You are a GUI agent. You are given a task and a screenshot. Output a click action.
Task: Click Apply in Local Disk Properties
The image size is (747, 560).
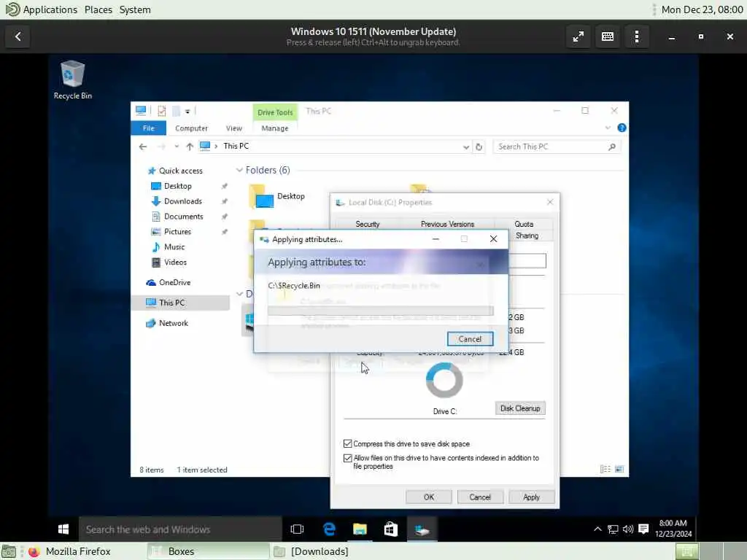531,497
